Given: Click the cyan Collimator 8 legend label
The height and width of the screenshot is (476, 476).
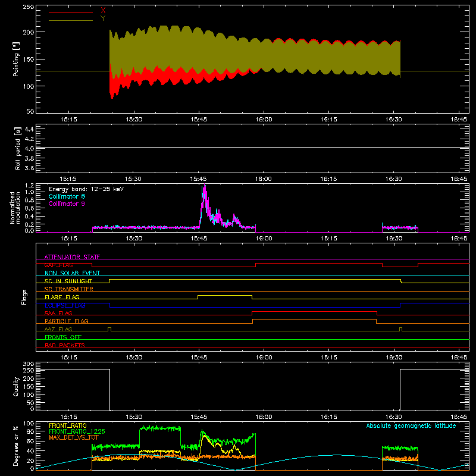Looking at the screenshot, I should [x=67, y=196].
